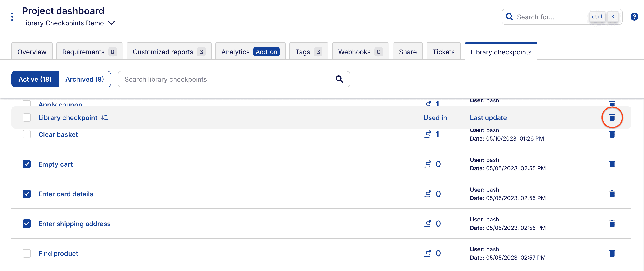Click the library checkpoints search magnifier icon

(x=339, y=79)
